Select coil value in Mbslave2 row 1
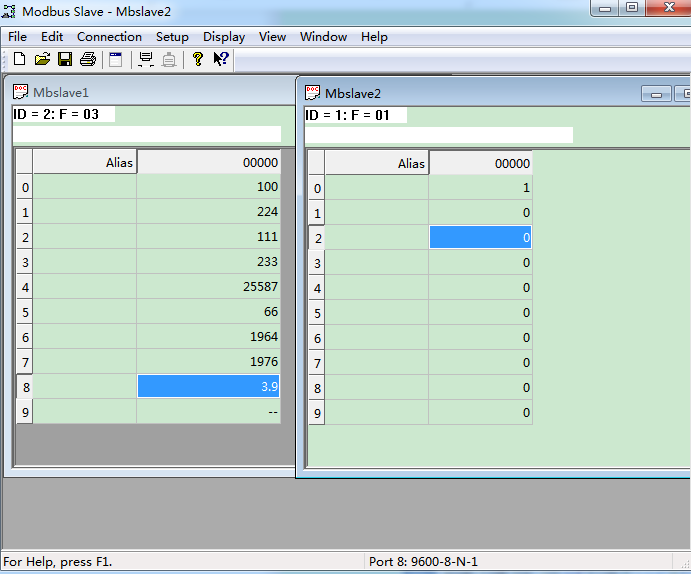 [x=480, y=212]
